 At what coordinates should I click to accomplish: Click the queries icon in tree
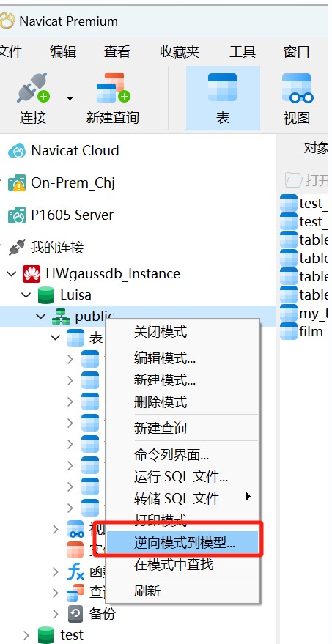[x=75, y=593]
